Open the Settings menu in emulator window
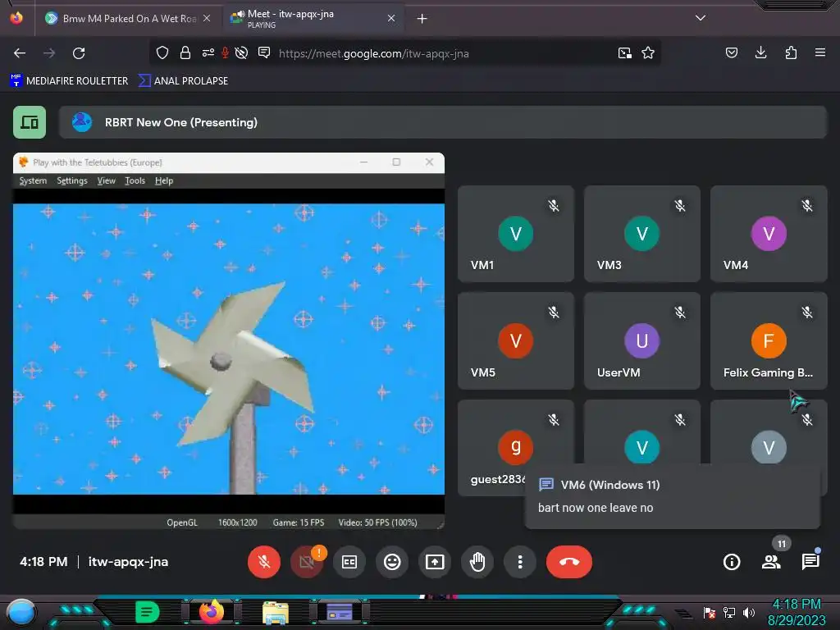Screen dimensions: 840x630 pyautogui.click(x=72, y=180)
